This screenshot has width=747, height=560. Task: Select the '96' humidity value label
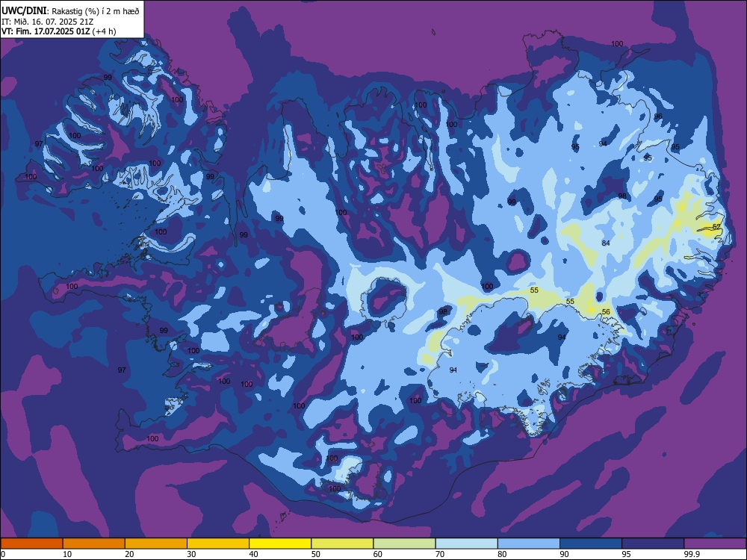pyautogui.click(x=658, y=116)
